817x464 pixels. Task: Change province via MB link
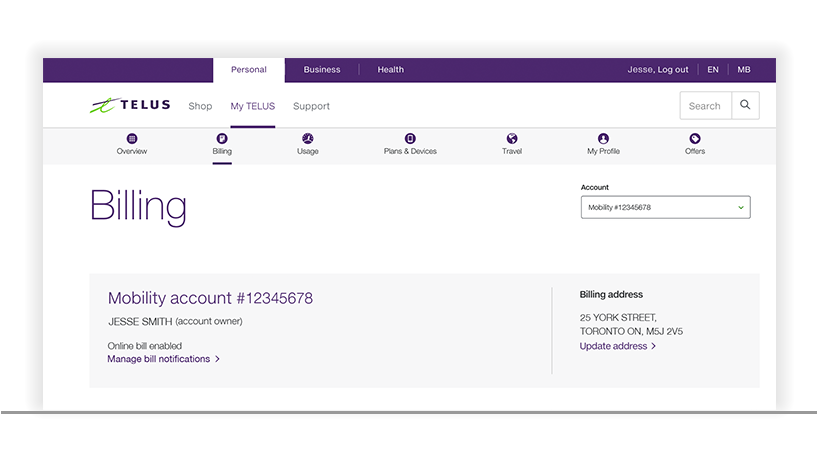(744, 70)
